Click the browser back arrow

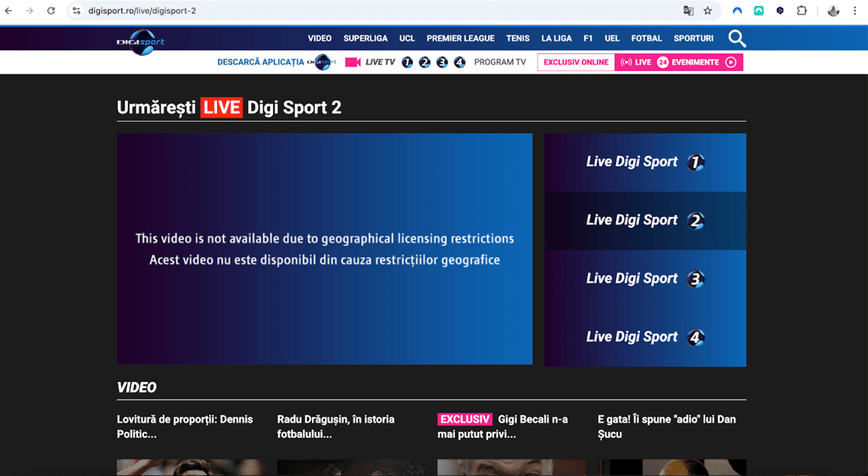click(x=8, y=10)
